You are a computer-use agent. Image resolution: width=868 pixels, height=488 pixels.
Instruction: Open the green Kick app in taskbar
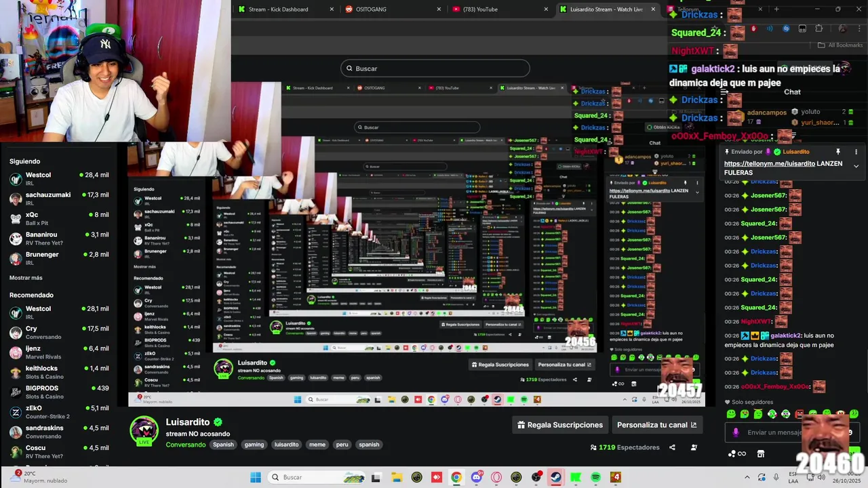point(576,477)
